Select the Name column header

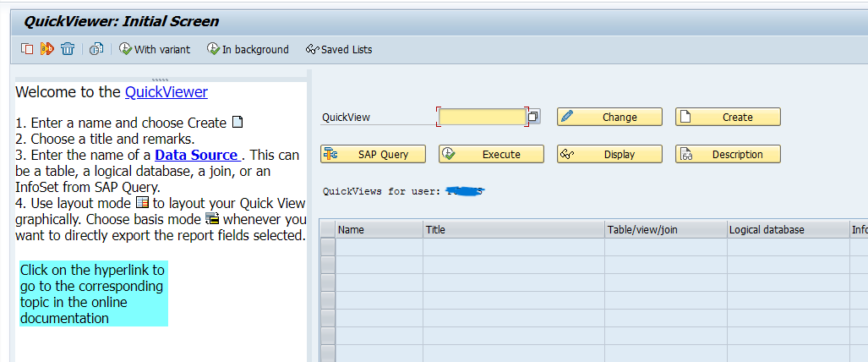379,229
